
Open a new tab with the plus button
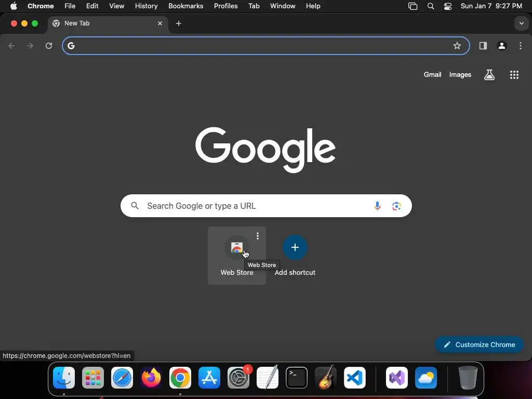tap(179, 23)
